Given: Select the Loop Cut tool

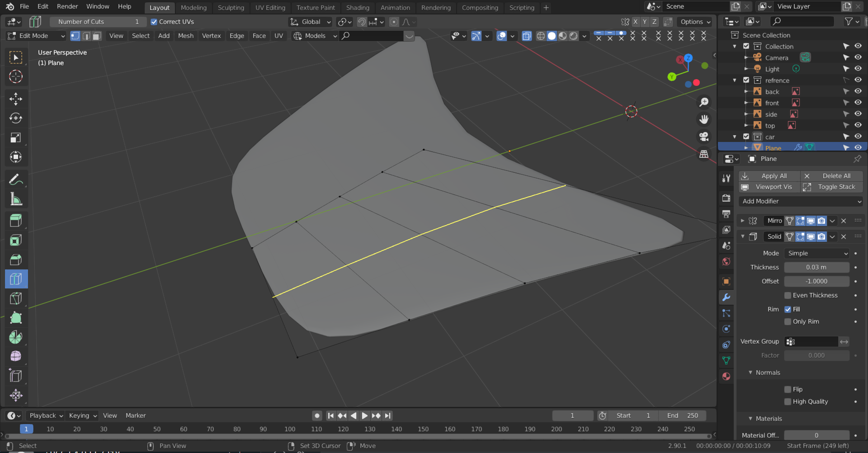Looking at the screenshot, I should point(16,279).
